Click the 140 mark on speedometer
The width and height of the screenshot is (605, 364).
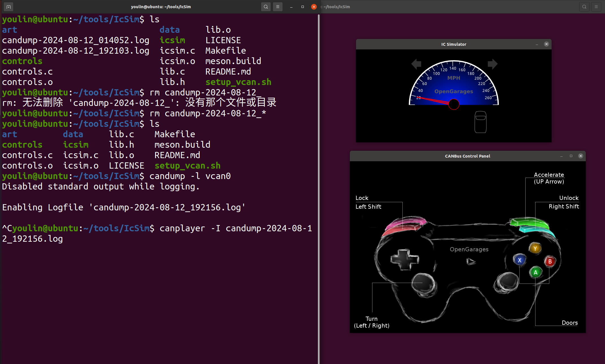click(x=453, y=68)
